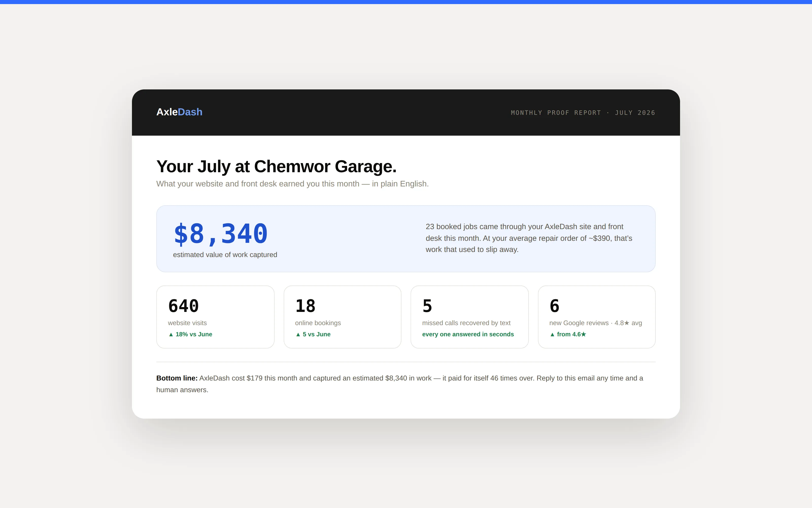Click the 'from 4.6★' change indicator
This screenshot has height=508, width=812.
click(x=568, y=334)
